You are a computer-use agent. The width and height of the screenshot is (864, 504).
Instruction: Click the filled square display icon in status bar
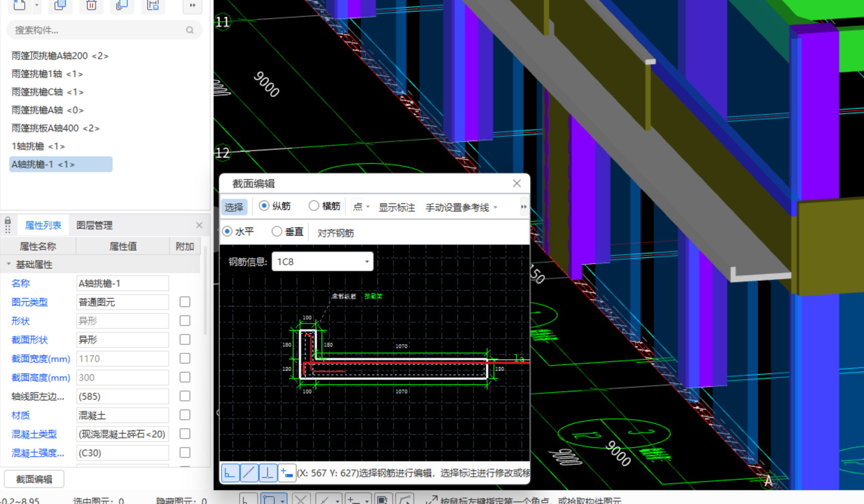pos(383,499)
